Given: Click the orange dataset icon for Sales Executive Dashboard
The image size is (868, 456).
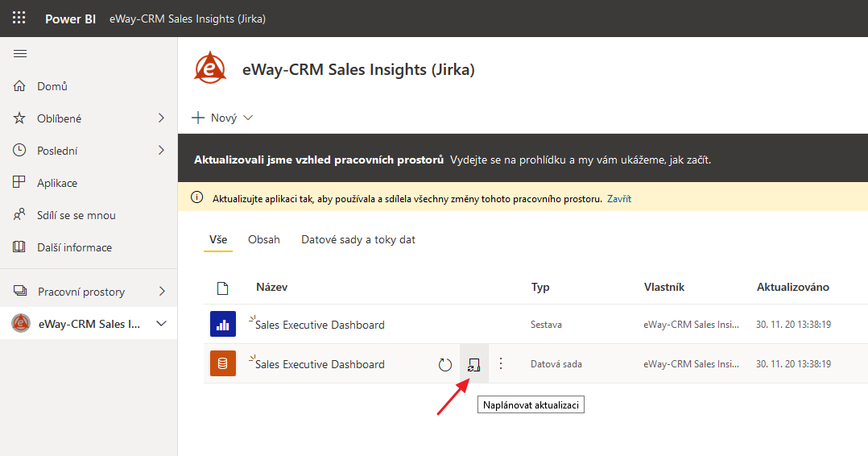Looking at the screenshot, I should coord(223,363).
